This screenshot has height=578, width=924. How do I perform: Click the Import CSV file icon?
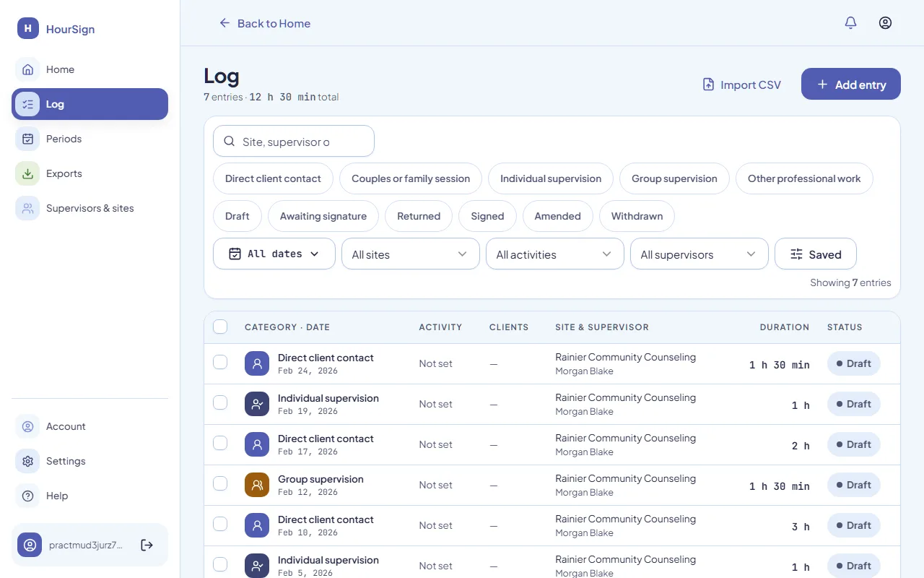708,85
